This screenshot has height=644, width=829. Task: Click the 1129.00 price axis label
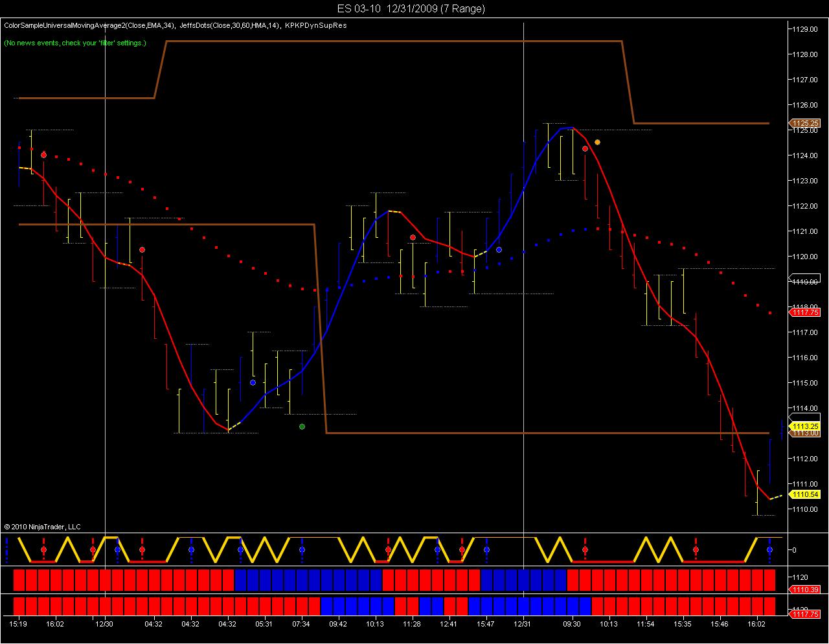coord(806,29)
